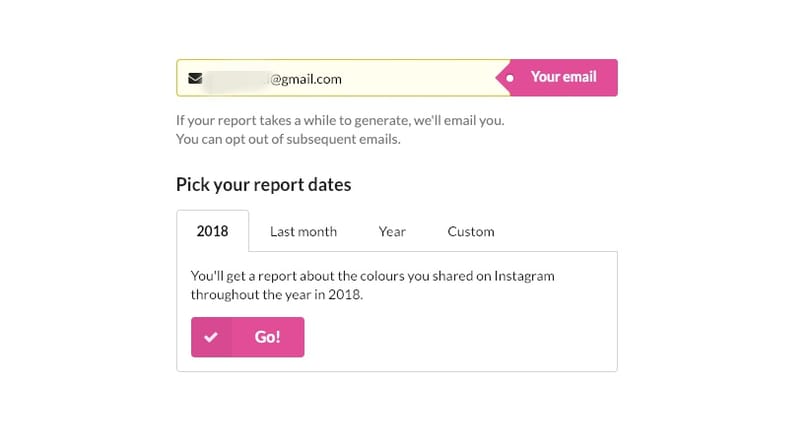
Task: Click the pointed arrow edge of email tag
Action: click(x=501, y=78)
